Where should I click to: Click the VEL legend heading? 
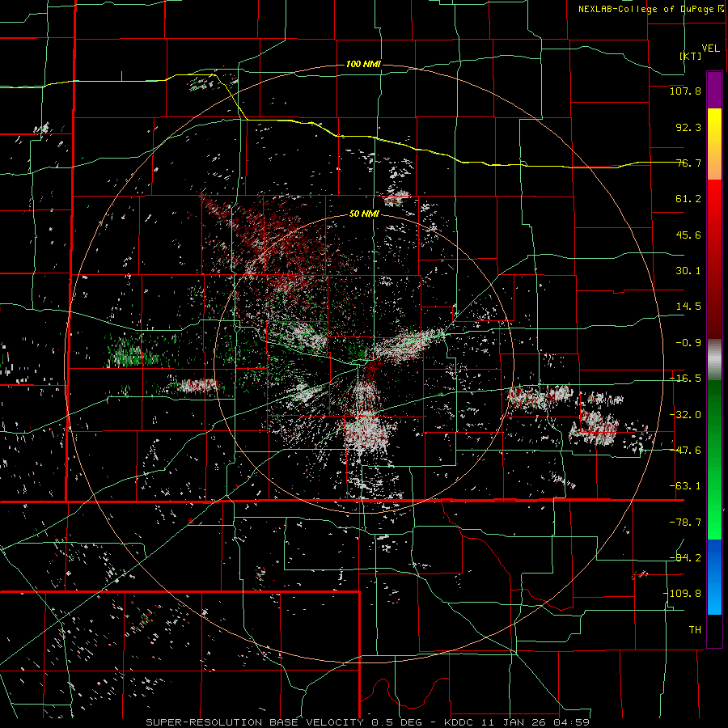point(710,49)
